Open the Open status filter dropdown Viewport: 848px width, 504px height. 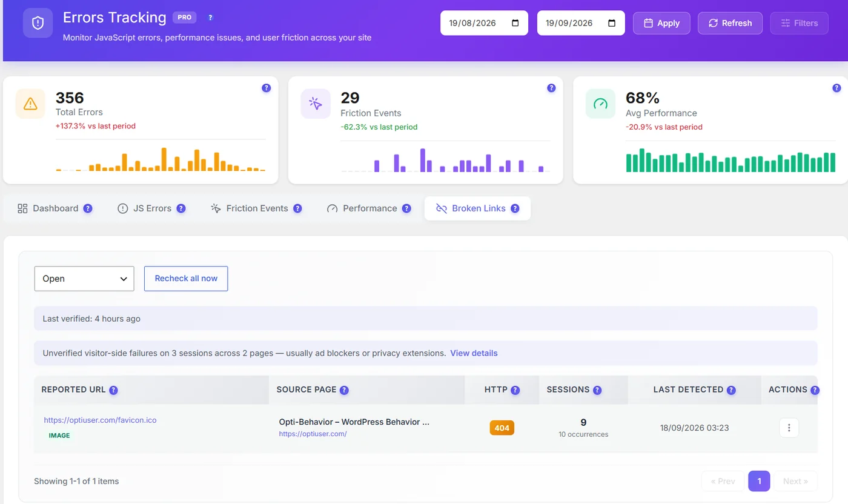click(x=84, y=279)
